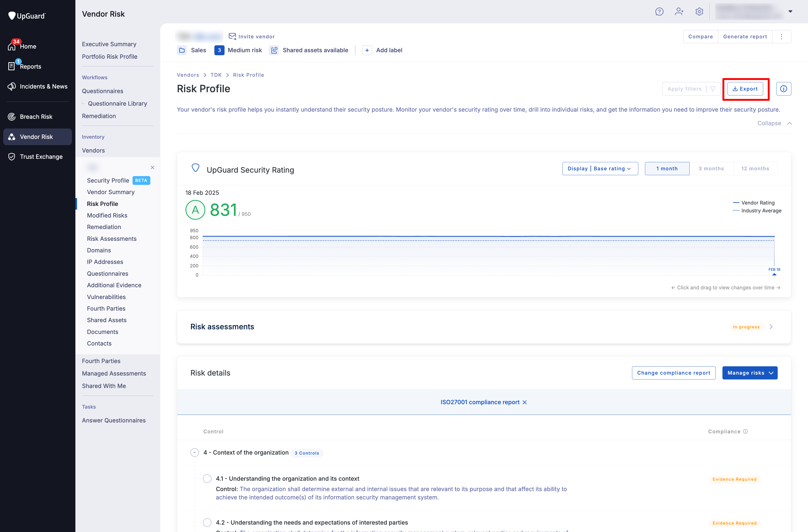Open Modified Risks menu item
Screen dimensions: 808x532
click(107, 215)
